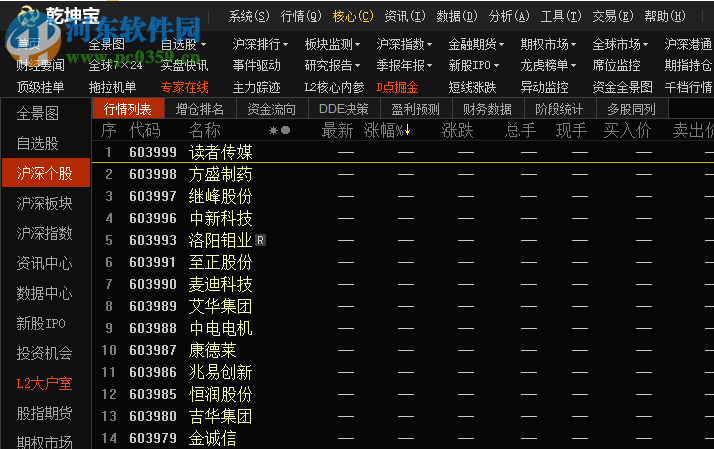
Task: Click 席位监控 in the toolbar
Action: (616, 66)
